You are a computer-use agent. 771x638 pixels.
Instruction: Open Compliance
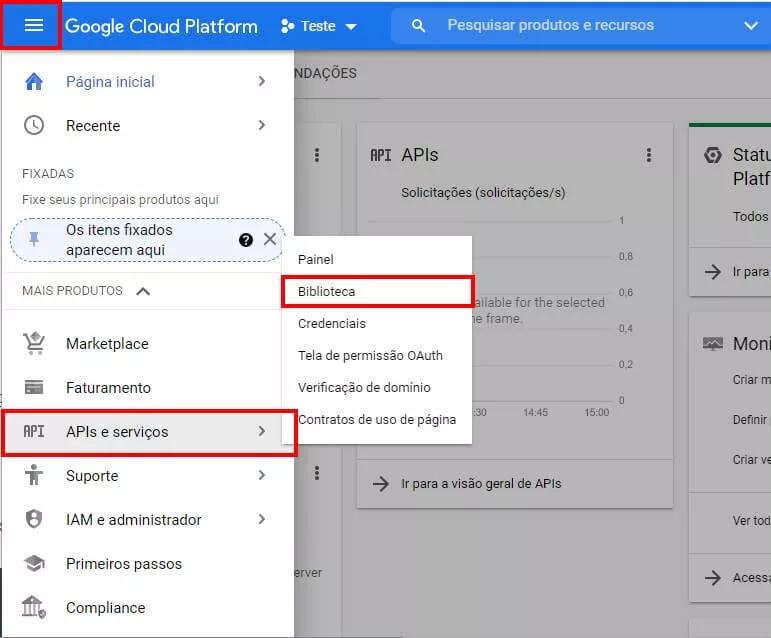click(x=106, y=608)
